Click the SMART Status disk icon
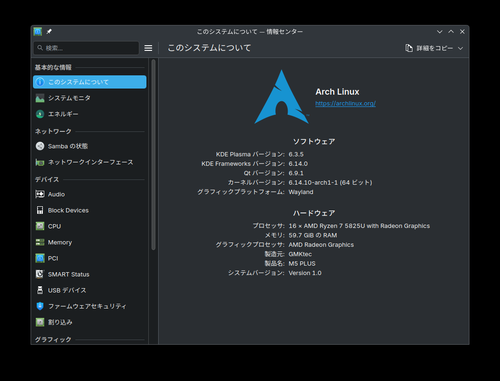 coord(40,274)
